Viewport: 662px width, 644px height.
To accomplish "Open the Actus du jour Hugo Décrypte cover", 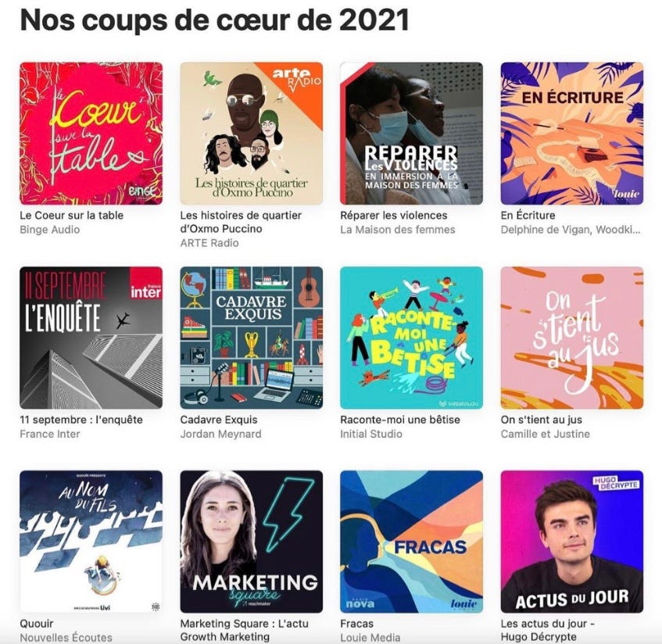I will [572, 542].
